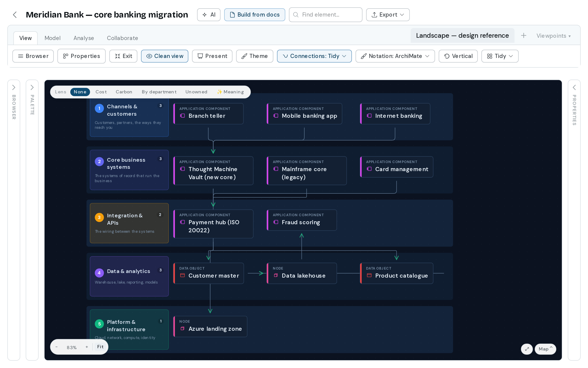The height and width of the screenshot is (368, 588).
Task: Click the Product catalogue data object icon
Action: (x=369, y=275)
